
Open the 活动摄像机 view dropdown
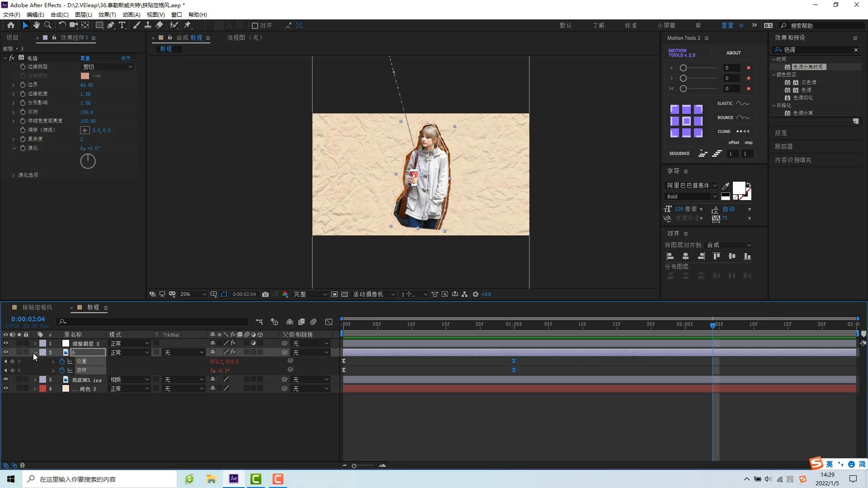pos(374,294)
